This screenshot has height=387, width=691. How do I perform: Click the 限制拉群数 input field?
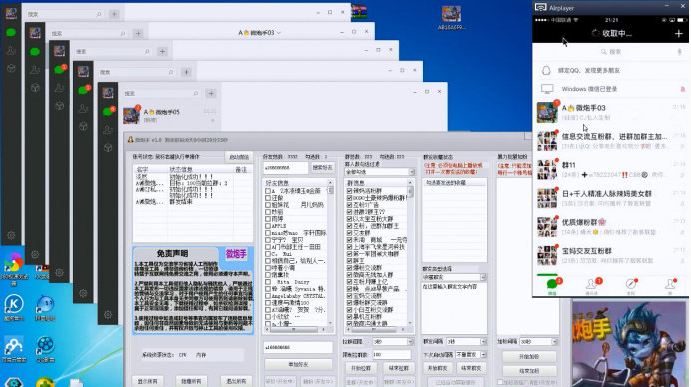coord(391,354)
